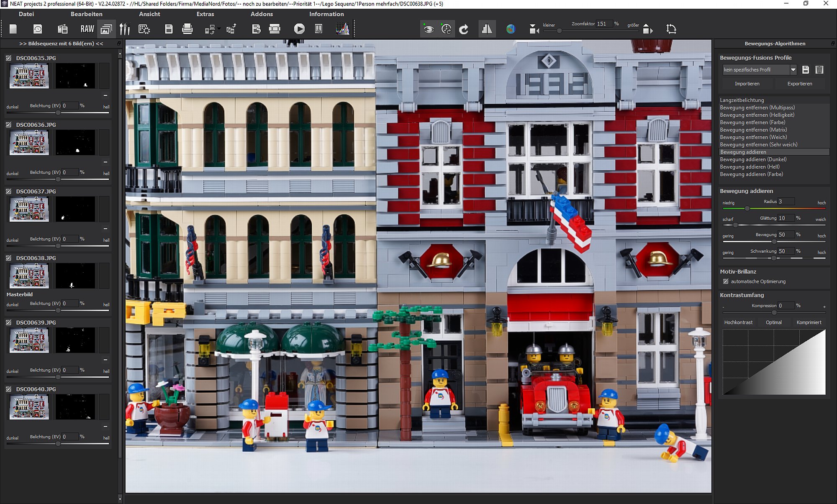This screenshot has height=504, width=837.
Task: Click the print icon in toolbar
Action: (187, 29)
